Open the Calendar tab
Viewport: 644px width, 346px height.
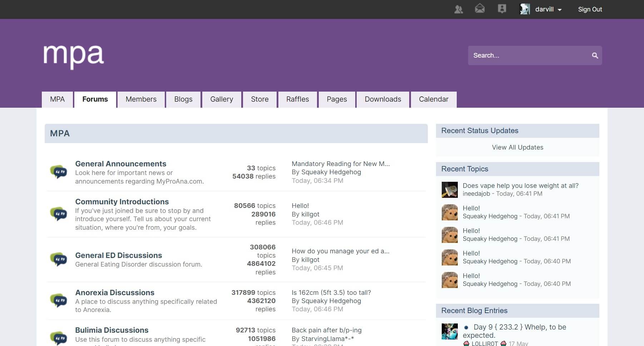(x=434, y=99)
